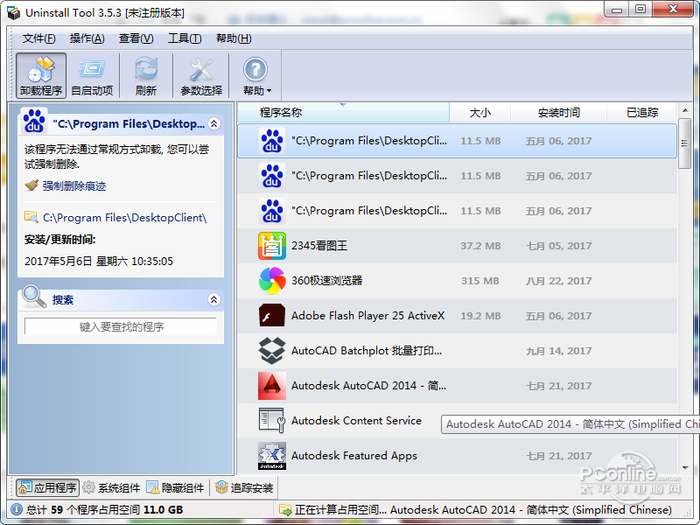The image size is (700, 525).
Task: Switch to the 应用程序 tab
Action: pyautogui.click(x=48, y=488)
